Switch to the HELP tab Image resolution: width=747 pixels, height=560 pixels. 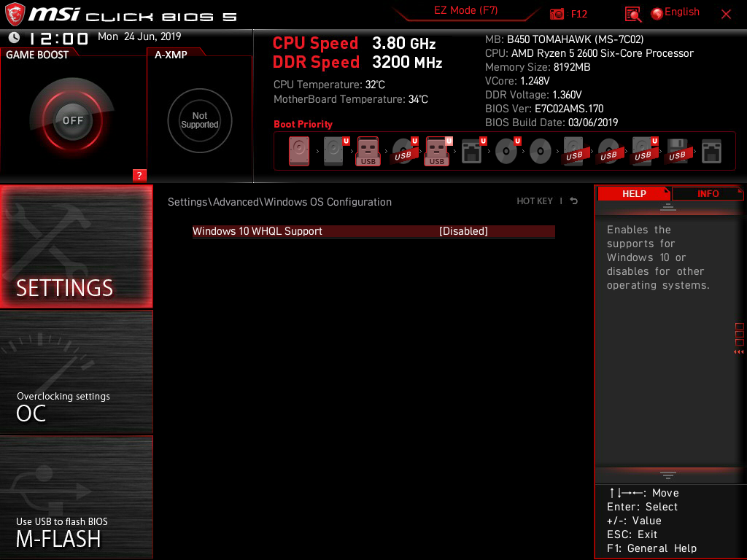point(634,193)
